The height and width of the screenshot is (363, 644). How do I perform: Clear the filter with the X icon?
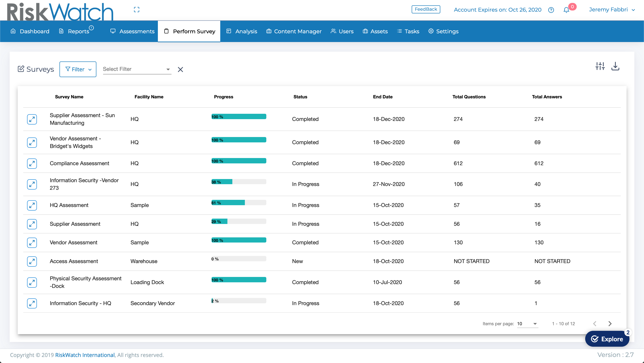pyautogui.click(x=180, y=69)
